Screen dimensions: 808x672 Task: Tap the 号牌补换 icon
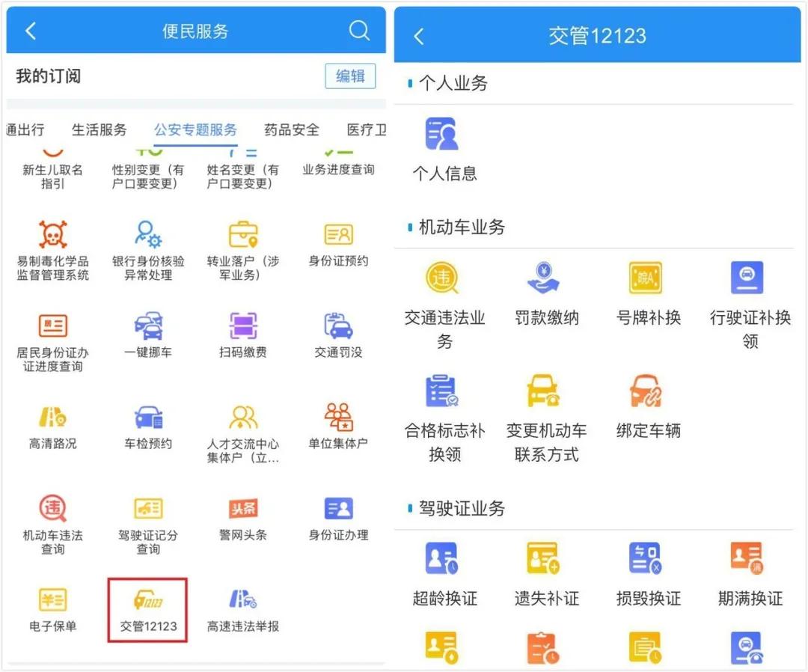click(646, 292)
